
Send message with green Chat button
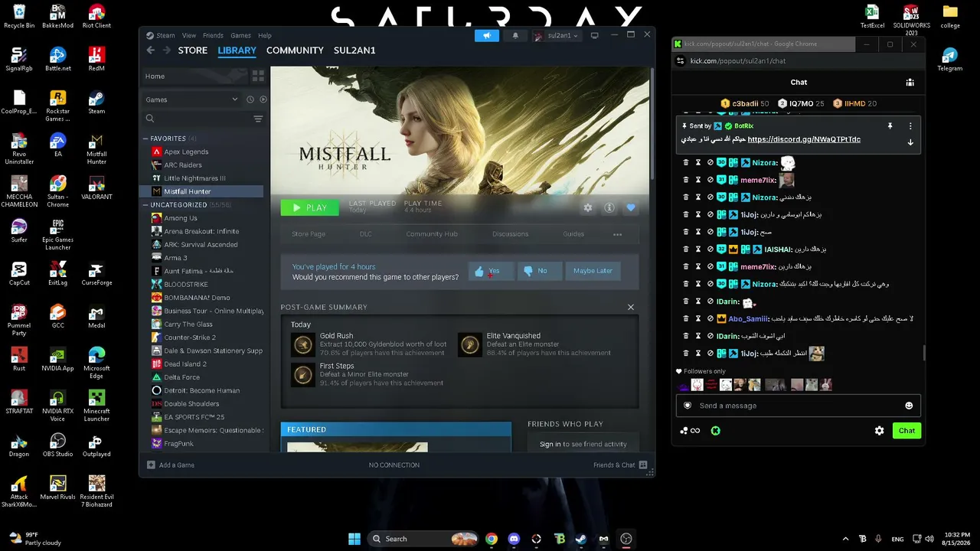tap(906, 431)
